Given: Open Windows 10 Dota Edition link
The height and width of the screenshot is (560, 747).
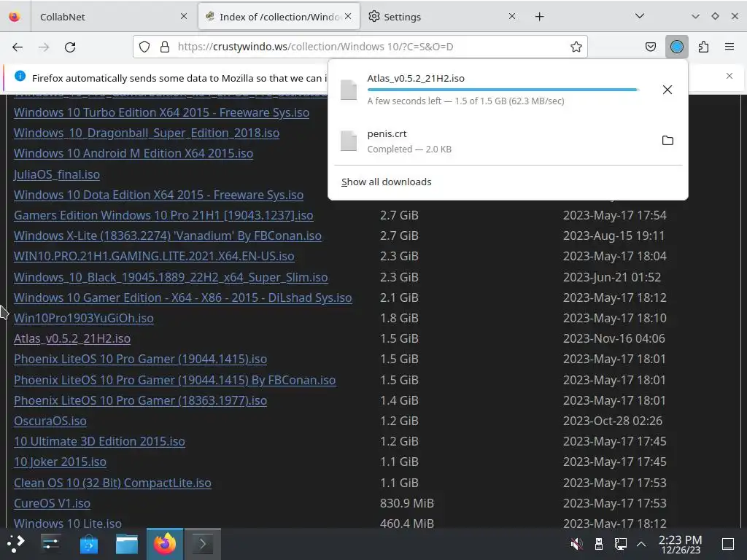Looking at the screenshot, I should (158, 195).
